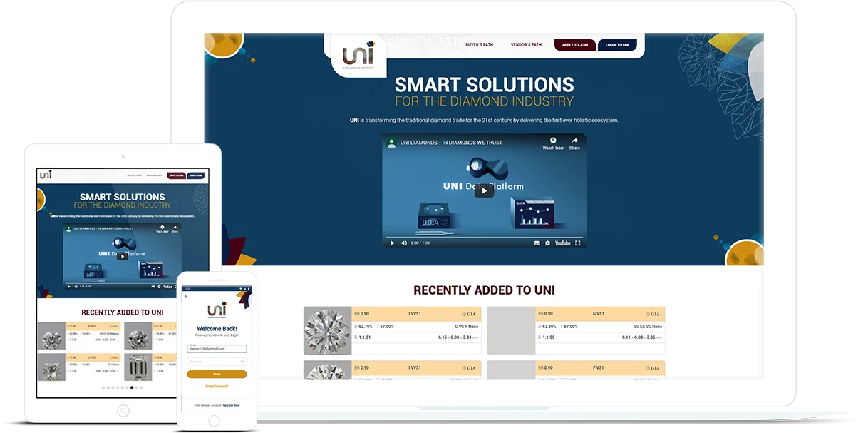Click the UNI logo on the laptop site
The height and width of the screenshot is (433, 868).
click(x=359, y=55)
